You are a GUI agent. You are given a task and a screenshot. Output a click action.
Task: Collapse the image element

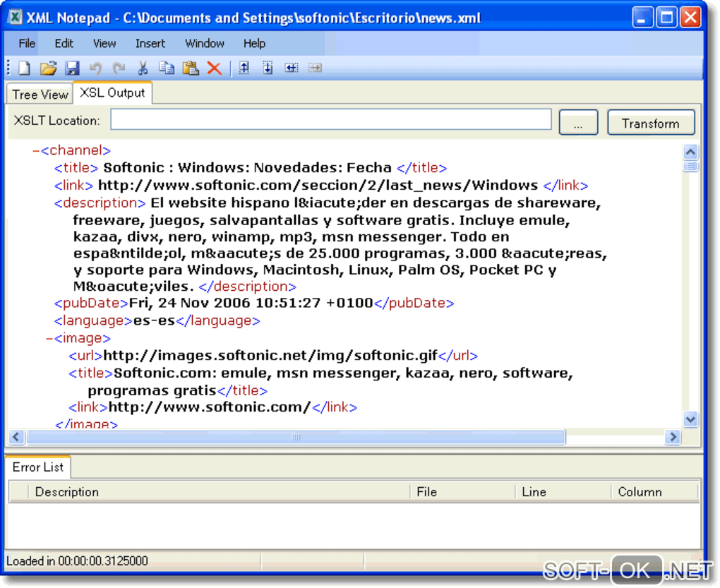(x=49, y=339)
